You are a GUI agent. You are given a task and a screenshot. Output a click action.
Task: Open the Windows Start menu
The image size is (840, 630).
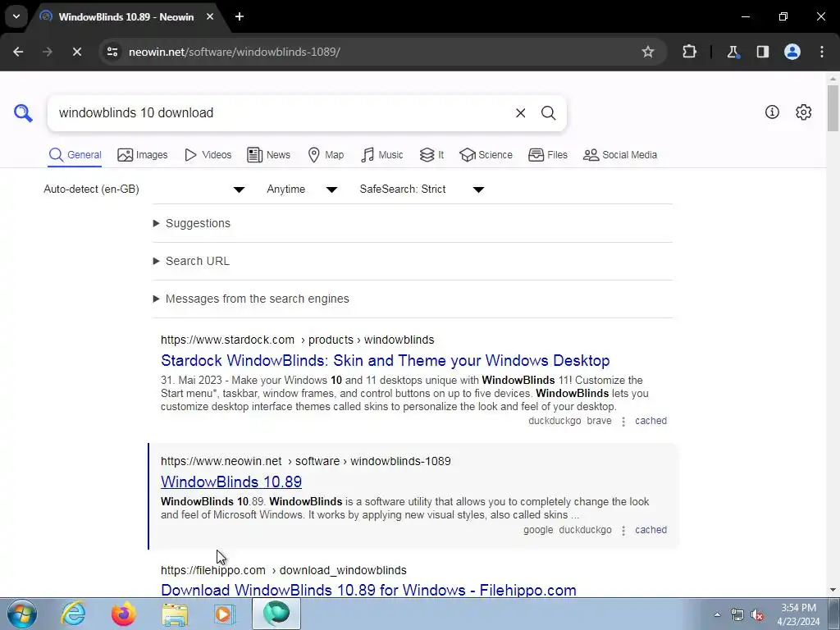pos(21,614)
